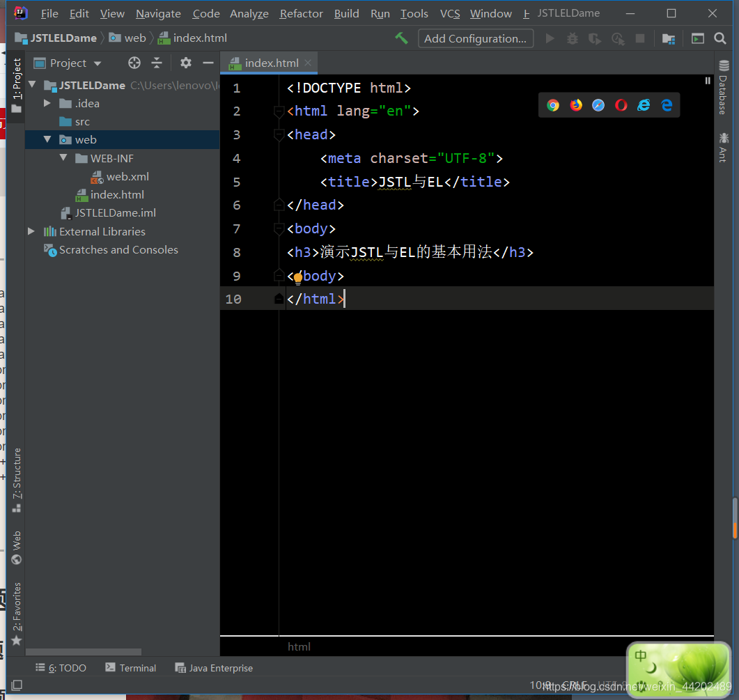Open the Ant tool window
Viewport: 739px width, 700px height.
pos(724,148)
